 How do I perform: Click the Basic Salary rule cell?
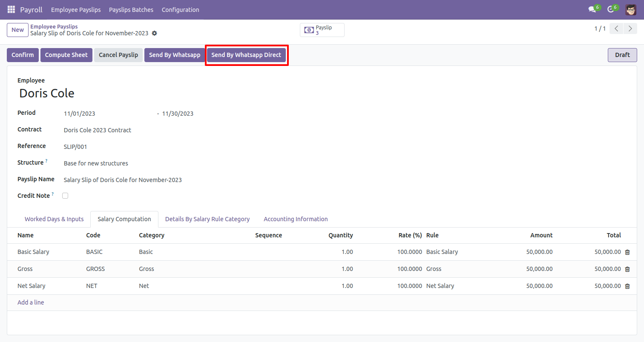[442, 252]
